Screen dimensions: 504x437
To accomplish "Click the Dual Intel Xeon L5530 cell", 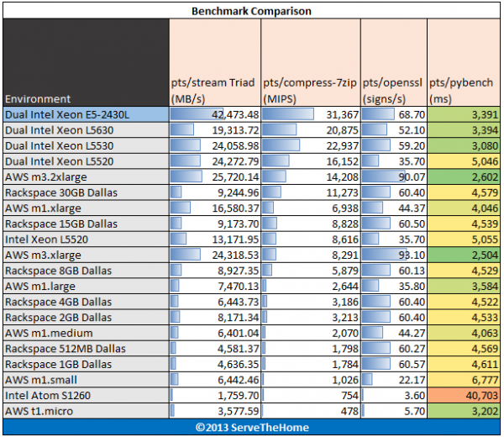I will tap(87, 145).
